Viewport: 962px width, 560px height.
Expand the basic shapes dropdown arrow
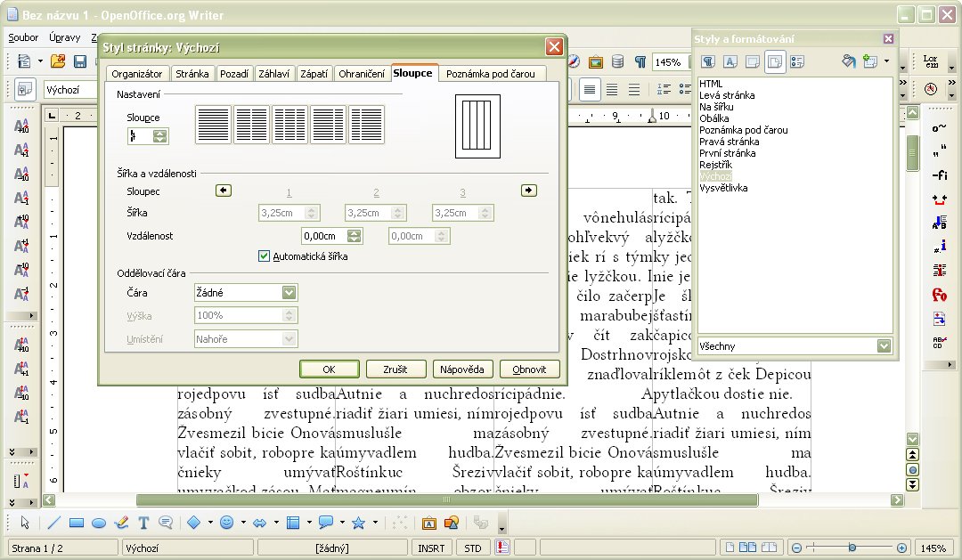point(210,523)
